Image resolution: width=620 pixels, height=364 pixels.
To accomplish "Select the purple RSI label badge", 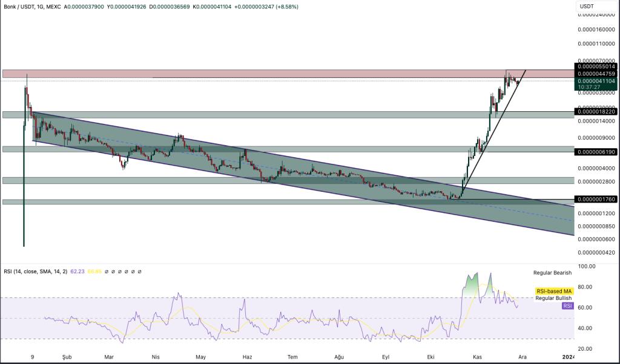I will 567,306.
